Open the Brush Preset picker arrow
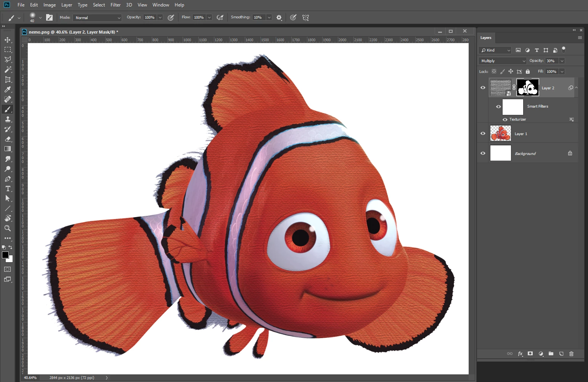The height and width of the screenshot is (382, 588). click(40, 18)
